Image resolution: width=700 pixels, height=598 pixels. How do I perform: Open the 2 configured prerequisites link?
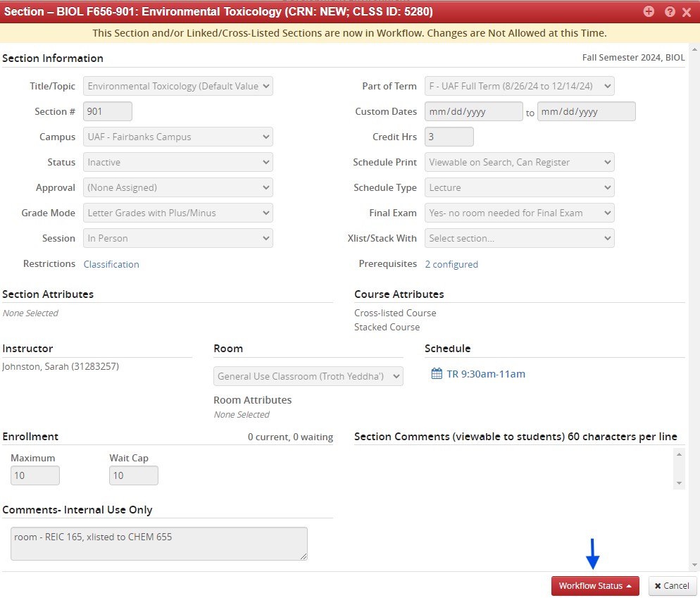tap(451, 264)
